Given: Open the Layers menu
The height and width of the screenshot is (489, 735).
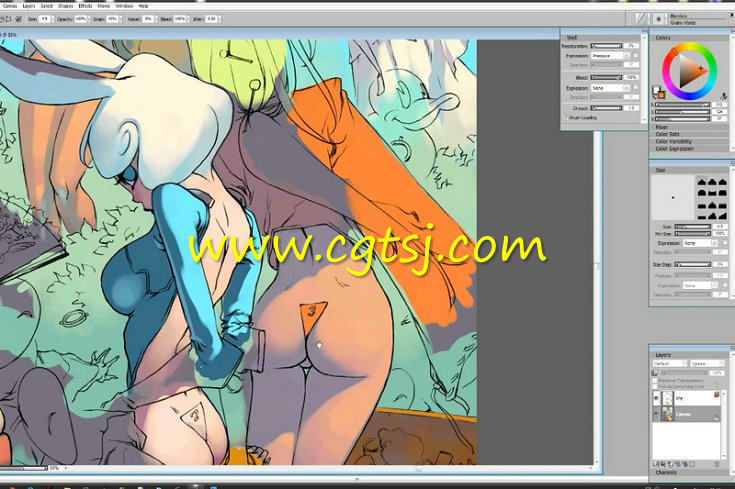Looking at the screenshot, I should 29,6.
